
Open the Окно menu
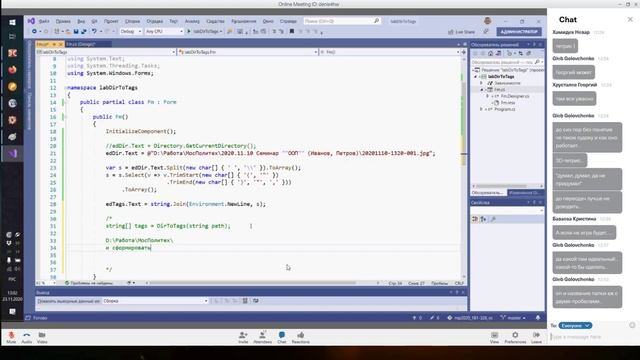point(268,21)
